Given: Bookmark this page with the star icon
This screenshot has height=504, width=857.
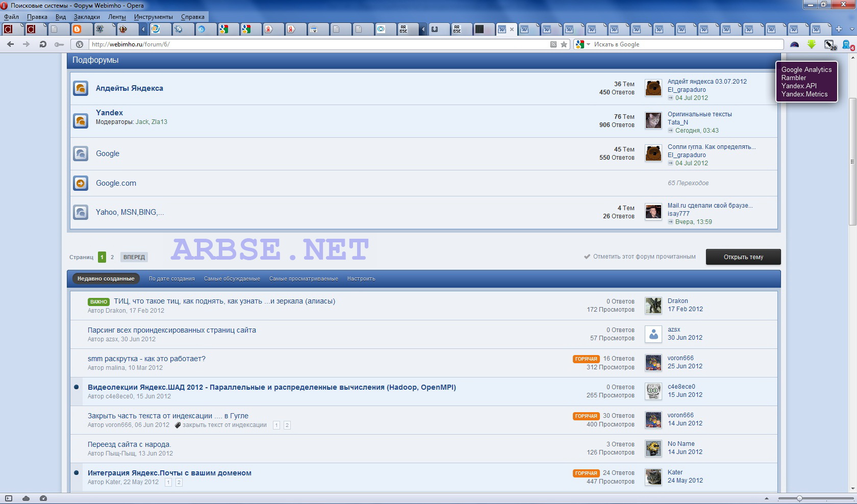Looking at the screenshot, I should [x=564, y=44].
